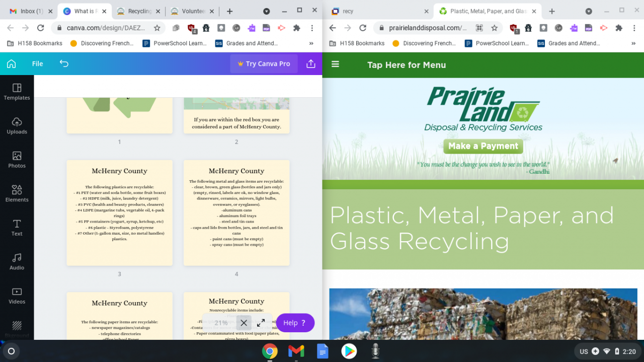Open the Audio sidebar panel
Screen dimensions: 644x362
point(17,262)
